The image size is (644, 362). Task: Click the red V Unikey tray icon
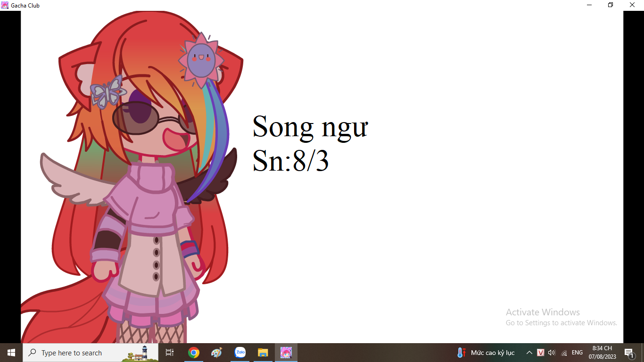tap(541, 353)
